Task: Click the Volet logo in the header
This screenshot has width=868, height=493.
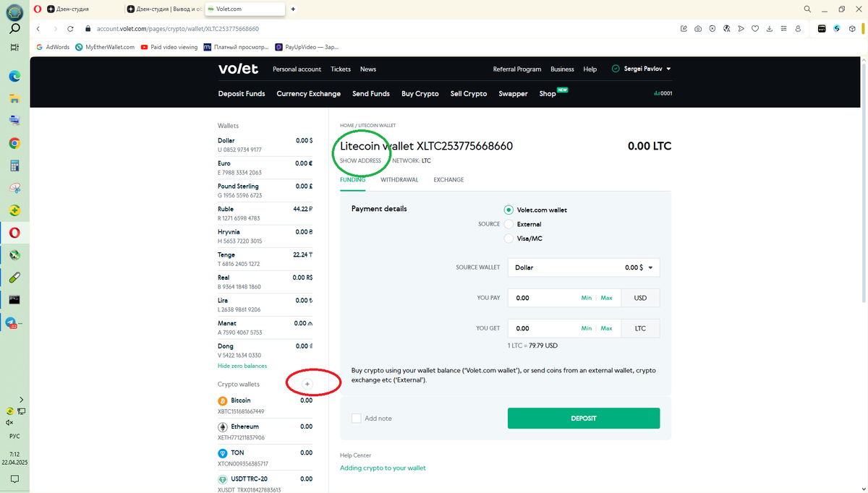Action: (x=237, y=69)
